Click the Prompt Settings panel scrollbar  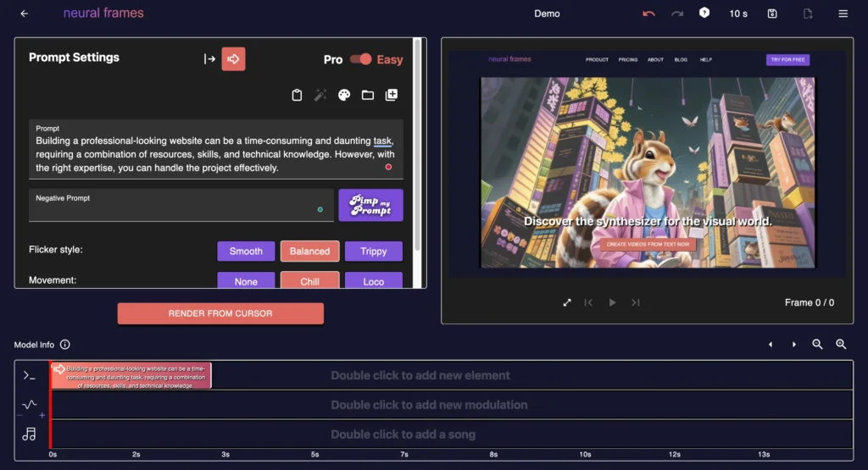point(417,144)
